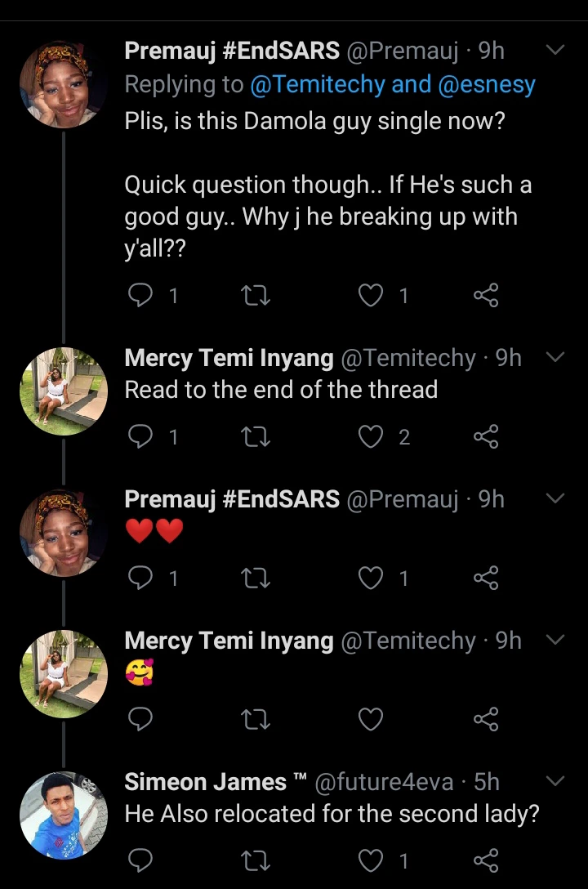Share the "Read to the end" tweet

click(x=486, y=438)
